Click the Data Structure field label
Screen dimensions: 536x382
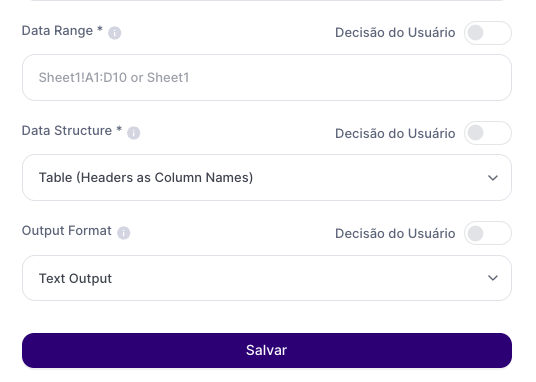point(67,131)
